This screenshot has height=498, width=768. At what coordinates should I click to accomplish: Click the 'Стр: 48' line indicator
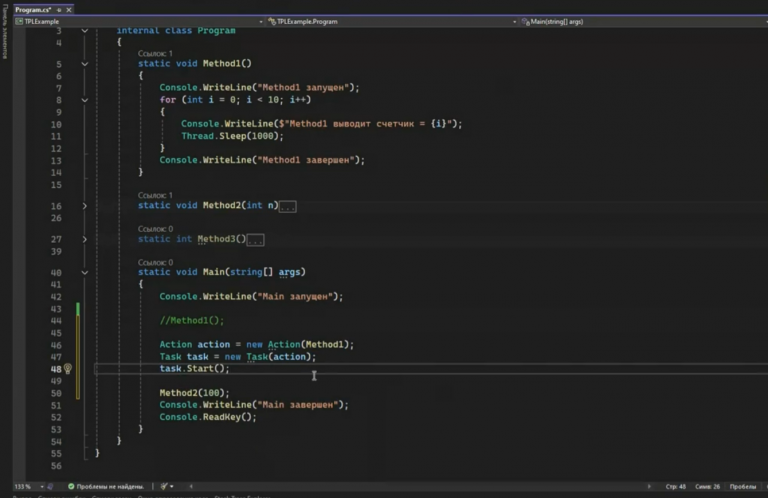point(675,486)
